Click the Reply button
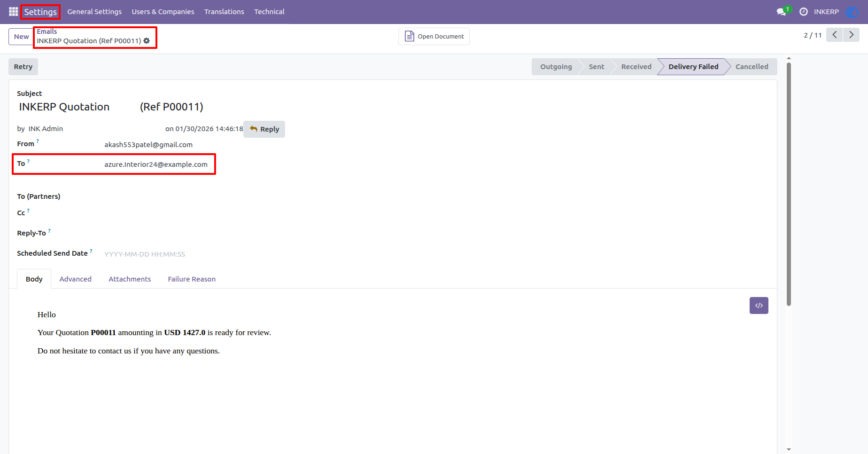Image resolution: width=868 pixels, height=454 pixels. 264,129
